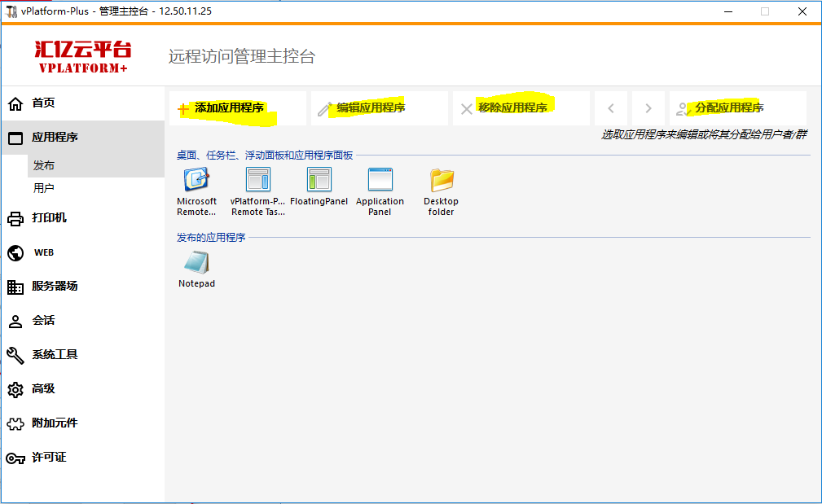Click the 汇亿云平台 VPLATFORM+ logo
822x504 pixels.
click(x=82, y=55)
